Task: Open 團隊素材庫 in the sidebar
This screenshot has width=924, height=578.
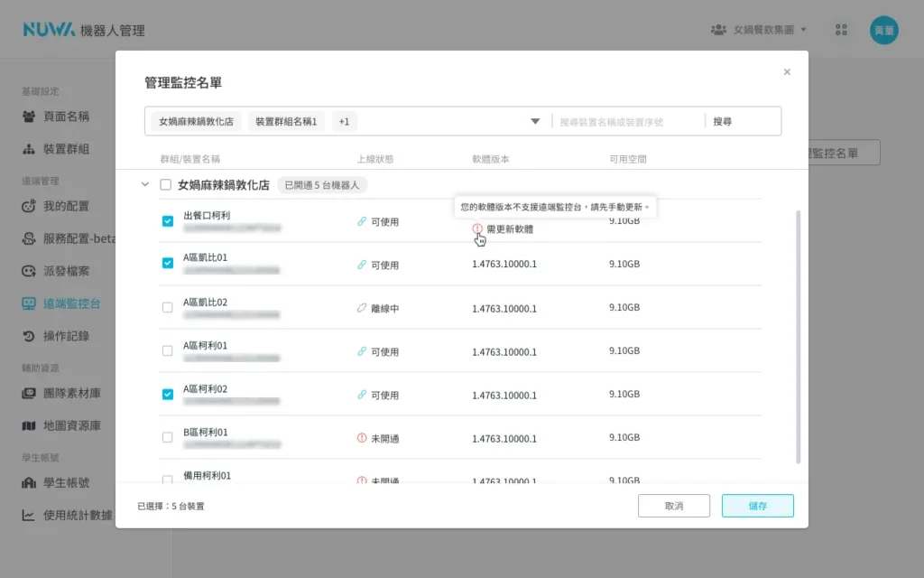Action: point(61,393)
